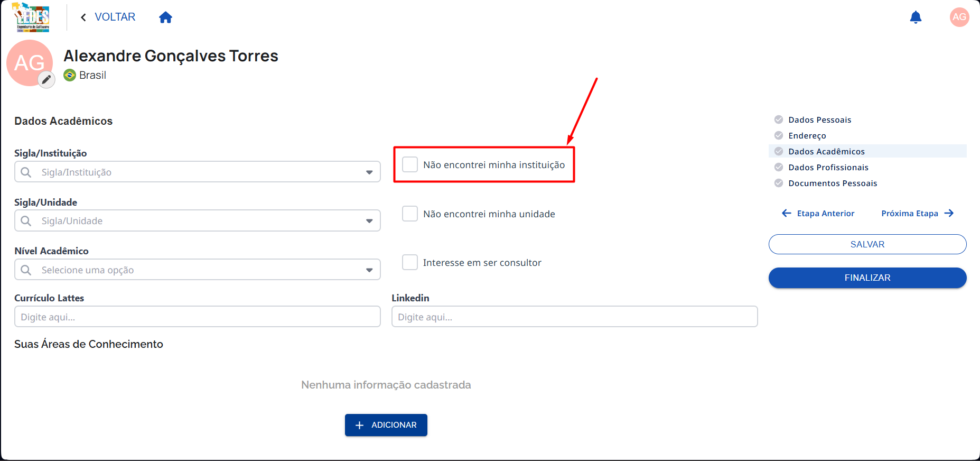This screenshot has height=461, width=980.
Task: Expand the Sigla/Instituição dropdown arrow
Action: [x=369, y=172]
